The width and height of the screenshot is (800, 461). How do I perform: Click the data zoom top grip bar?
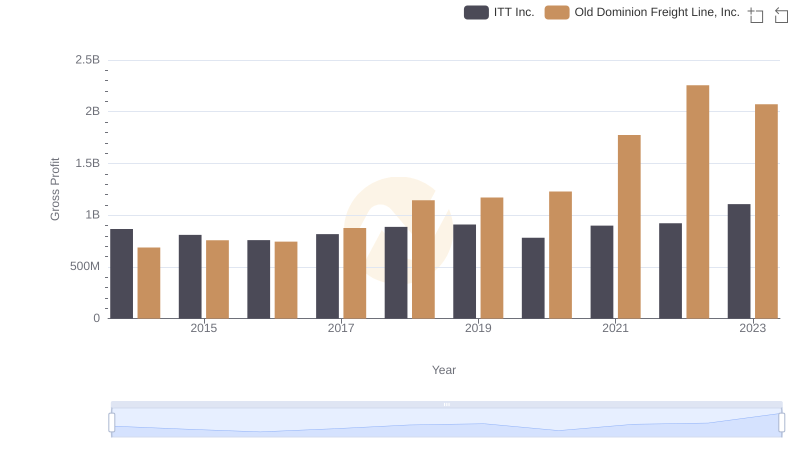(446, 404)
